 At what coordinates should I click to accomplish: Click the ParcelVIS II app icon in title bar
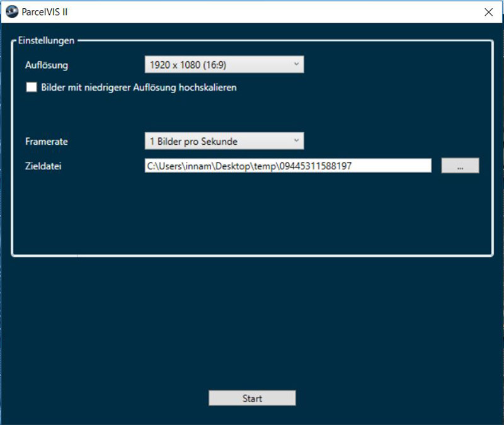(12, 12)
